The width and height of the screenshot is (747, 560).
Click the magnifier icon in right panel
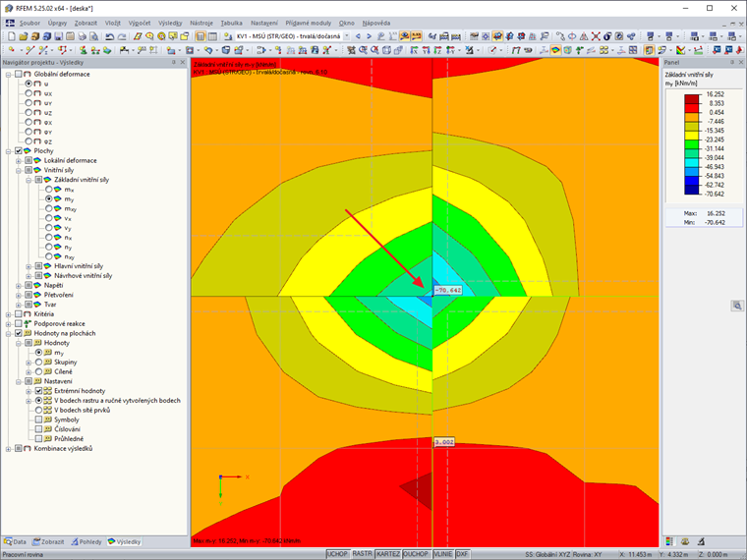click(x=737, y=306)
